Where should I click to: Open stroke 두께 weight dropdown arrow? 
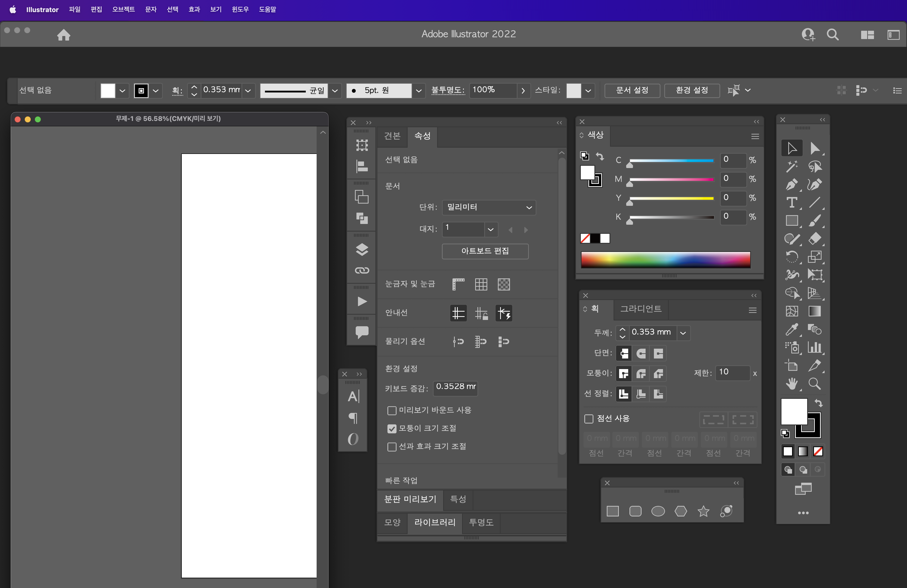coord(683,333)
